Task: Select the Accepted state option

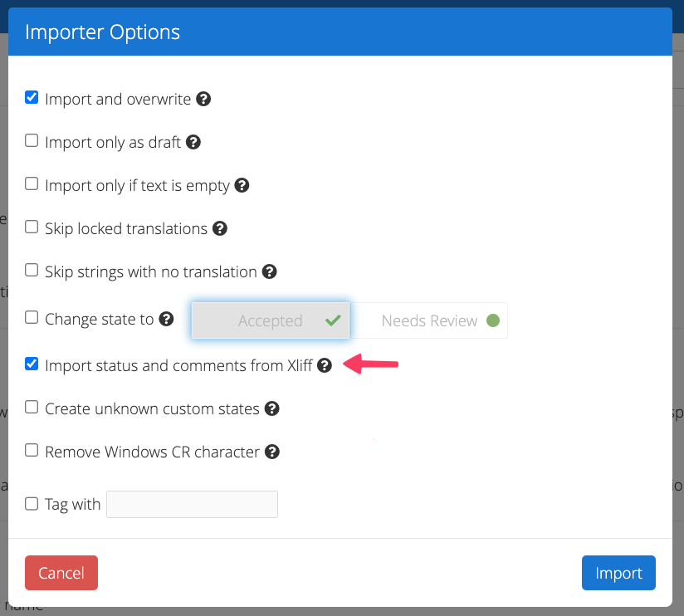Action: point(271,320)
